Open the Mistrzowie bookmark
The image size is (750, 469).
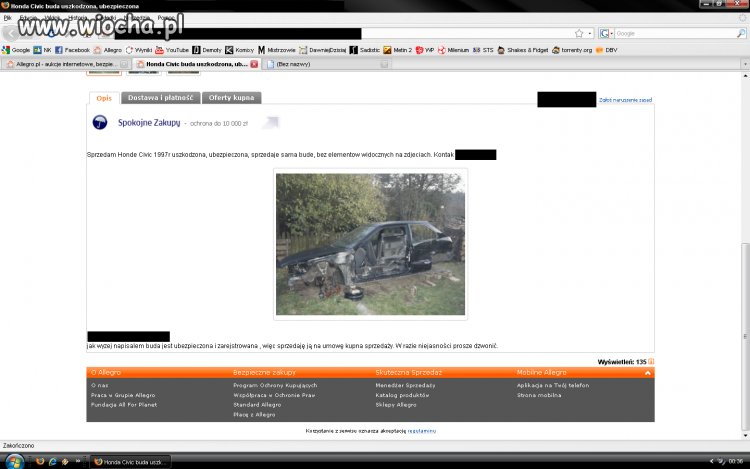coord(276,50)
